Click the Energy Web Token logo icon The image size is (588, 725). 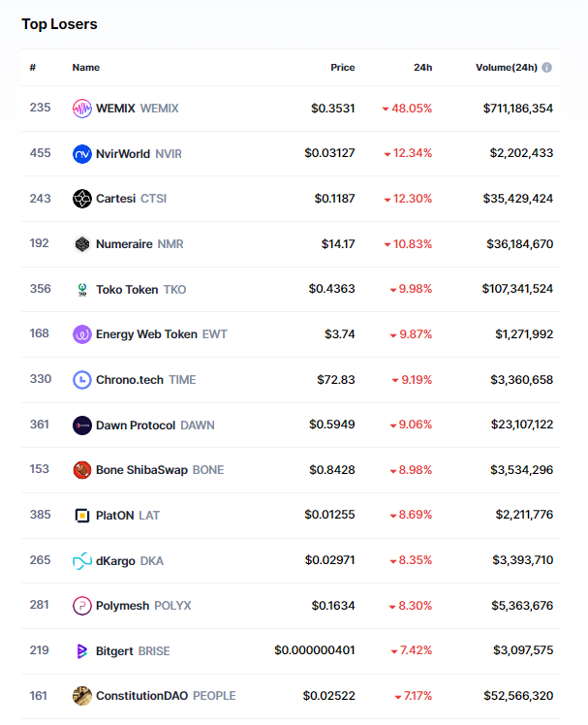point(82,334)
